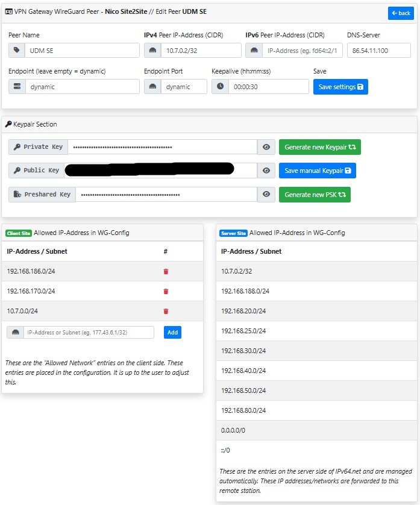Delete the 192.168.170.0/24 allowed subnet

click(166, 292)
